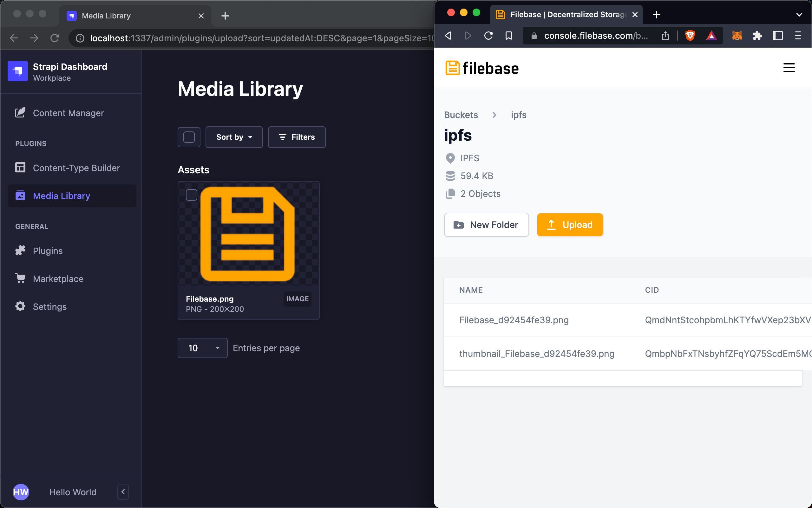Screen dimensions: 812x508
Task: Click the HW user avatar
Action: (21, 492)
